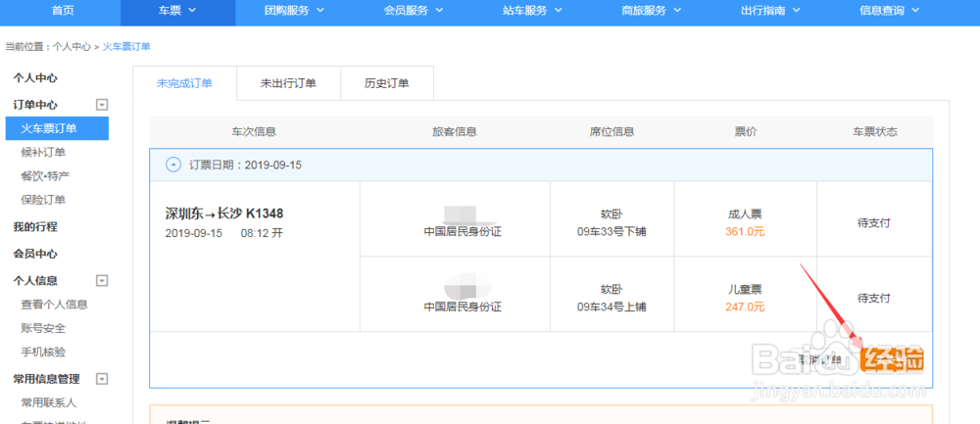Open 手机核验 in the sidebar

click(x=43, y=353)
